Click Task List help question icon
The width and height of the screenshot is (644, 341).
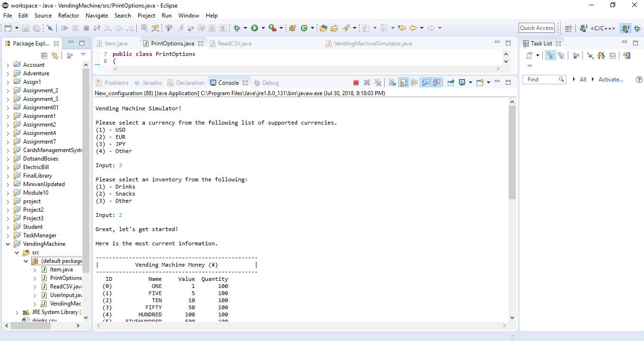click(x=639, y=80)
